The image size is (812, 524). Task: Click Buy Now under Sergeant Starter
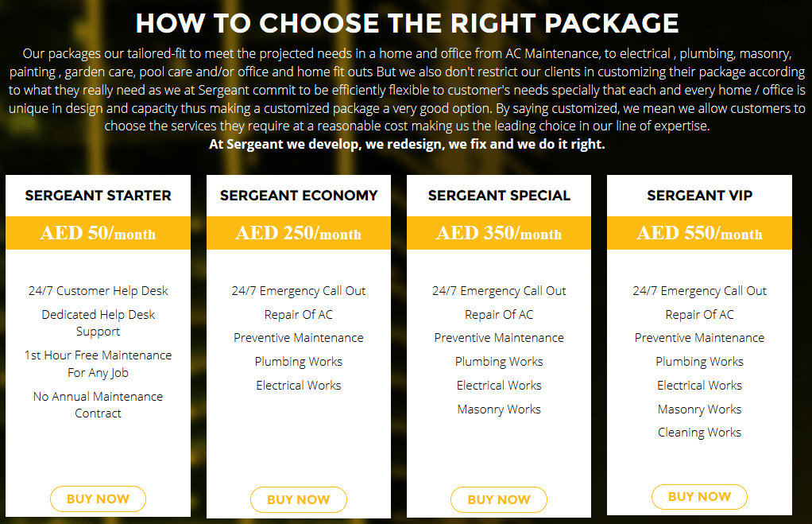click(98, 499)
